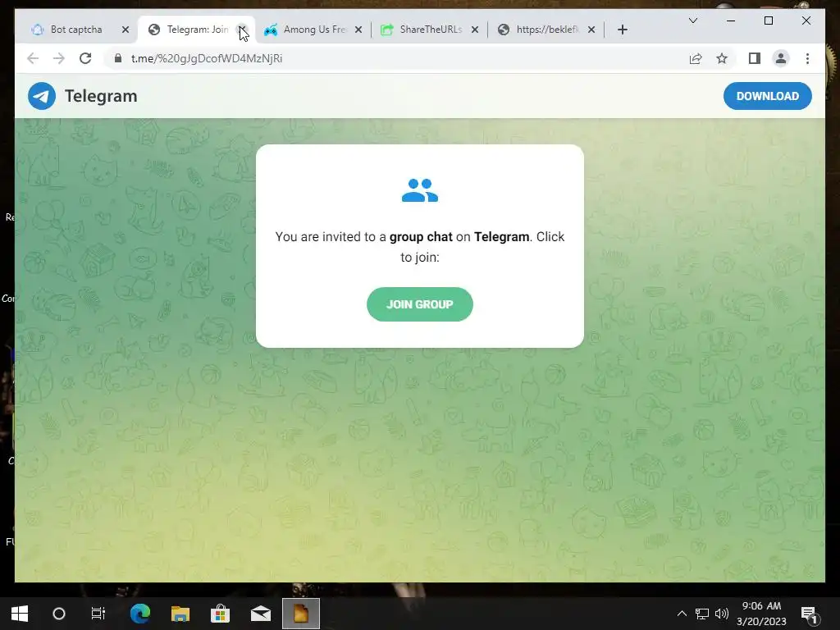Bookmark this page with star icon
Screen dimensions: 840x630
(722, 58)
